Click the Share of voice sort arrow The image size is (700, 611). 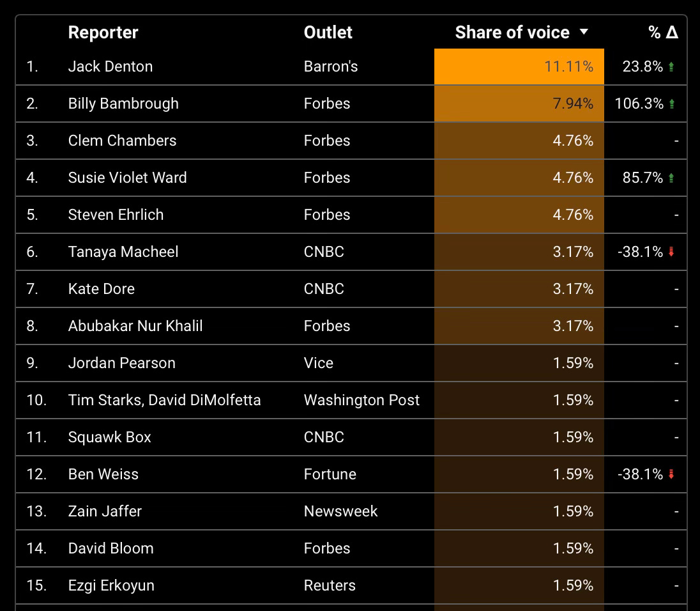583,33
